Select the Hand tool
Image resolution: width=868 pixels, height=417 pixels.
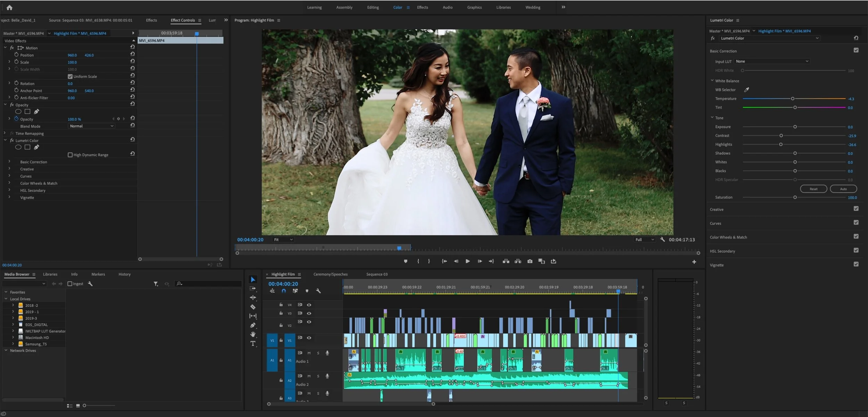click(253, 334)
